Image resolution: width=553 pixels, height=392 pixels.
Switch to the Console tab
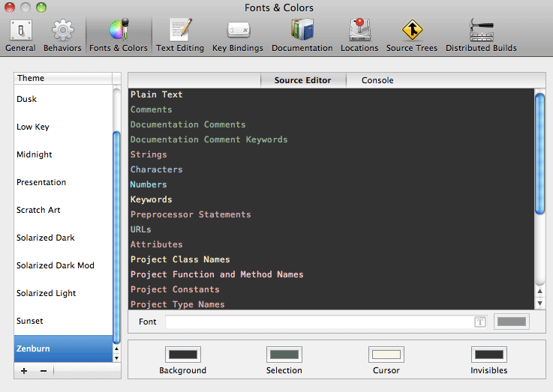(x=377, y=80)
